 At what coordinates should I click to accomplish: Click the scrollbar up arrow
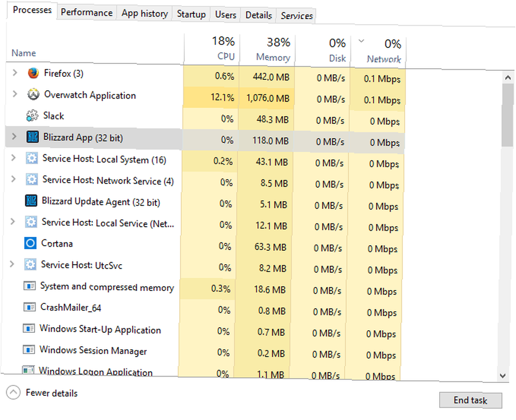pyautogui.click(x=508, y=78)
